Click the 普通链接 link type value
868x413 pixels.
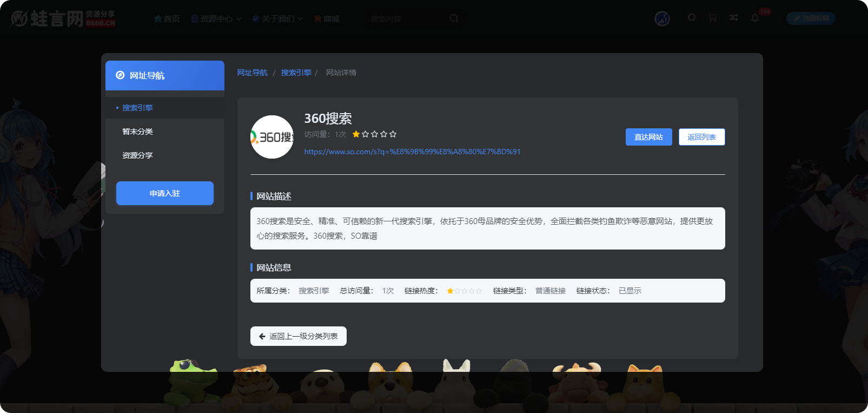[x=551, y=291]
